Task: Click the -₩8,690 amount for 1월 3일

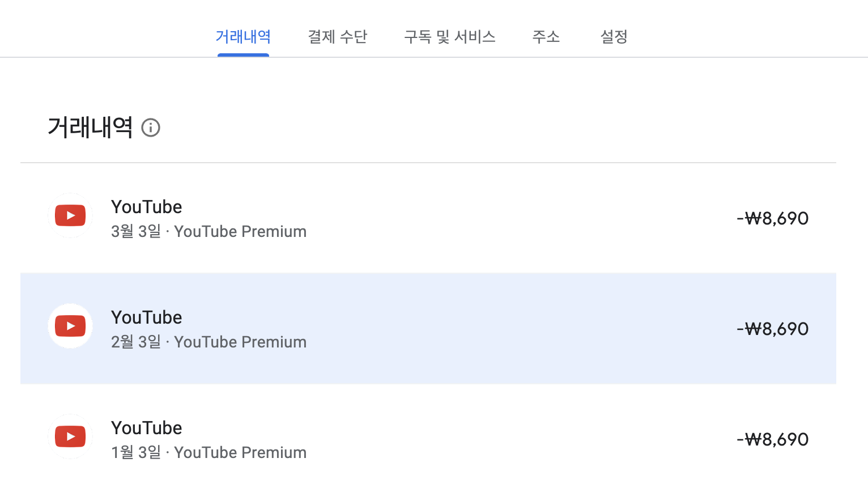Action: 772,439
